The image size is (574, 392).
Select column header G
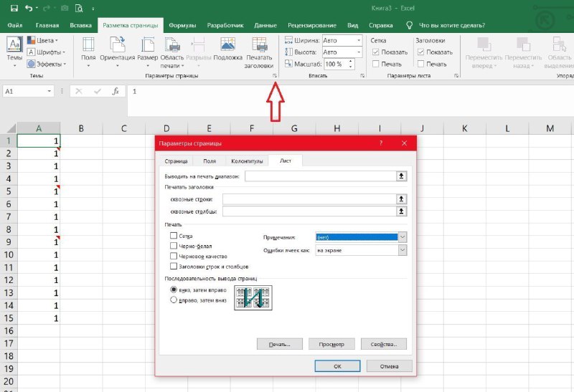coord(294,128)
